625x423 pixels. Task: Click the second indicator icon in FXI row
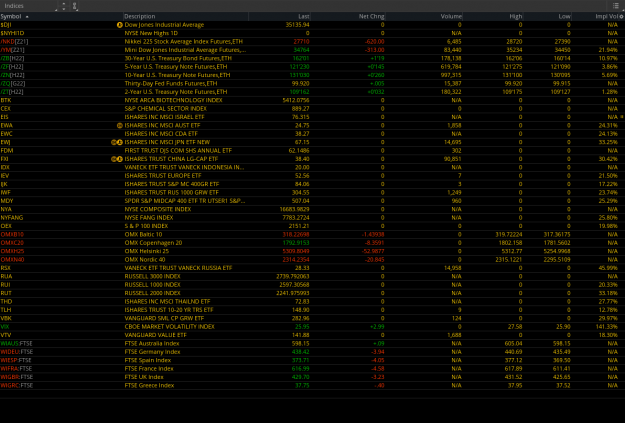(120, 159)
